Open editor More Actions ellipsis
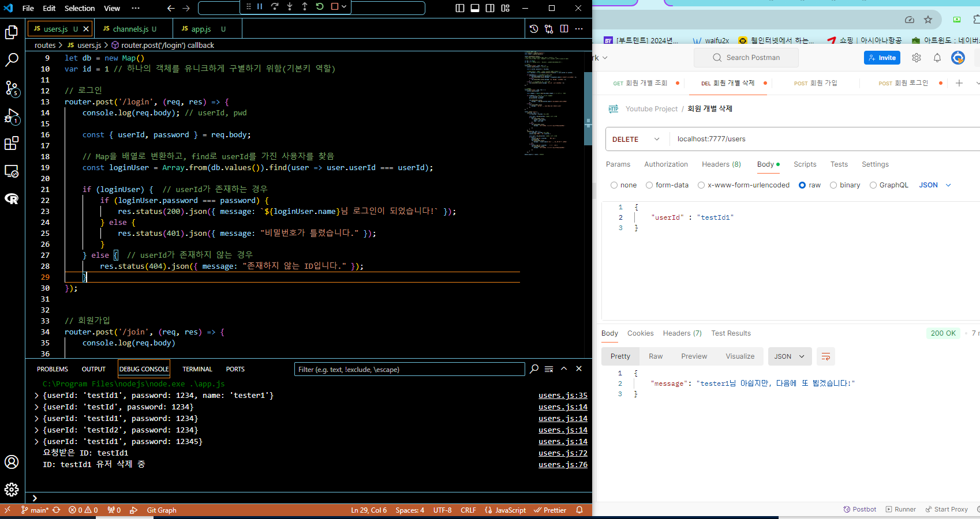This screenshot has height=519, width=980. [579, 29]
